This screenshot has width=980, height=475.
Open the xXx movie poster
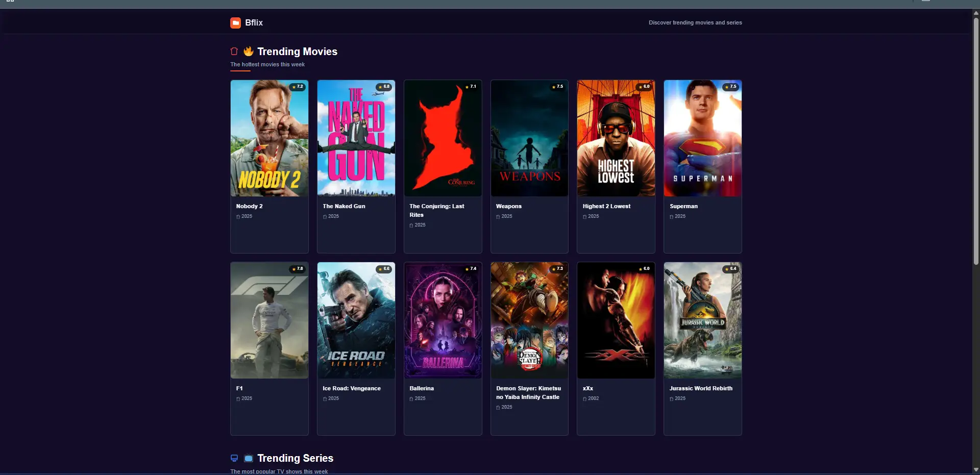(616, 320)
